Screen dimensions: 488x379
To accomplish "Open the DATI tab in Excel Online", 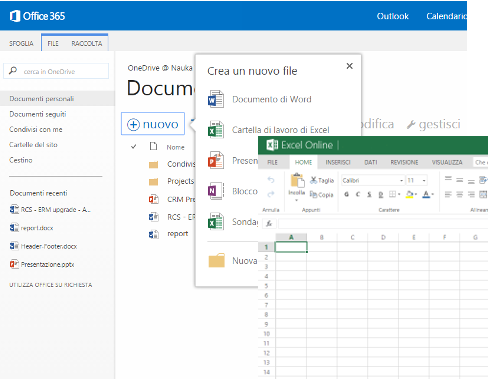I will (x=371, y=162).
